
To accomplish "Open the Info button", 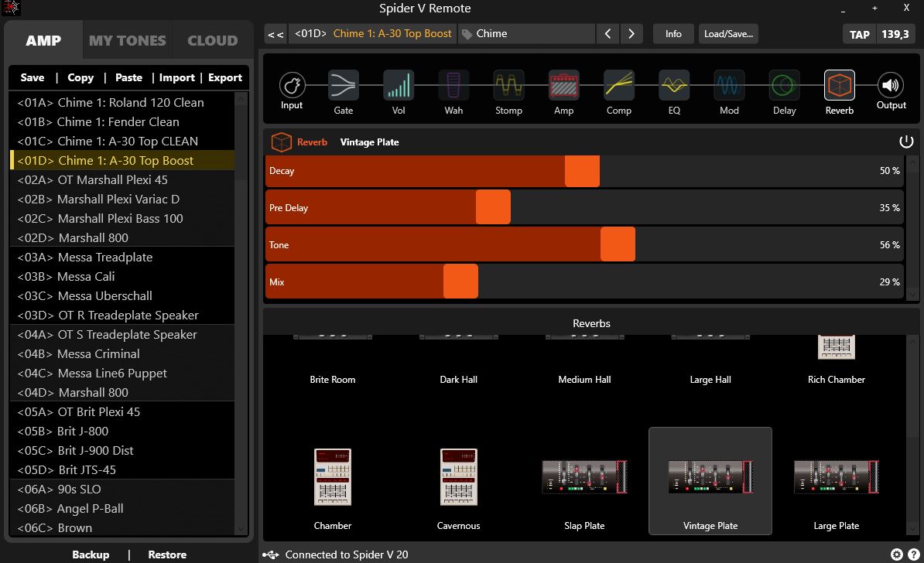I will point(673,33).
